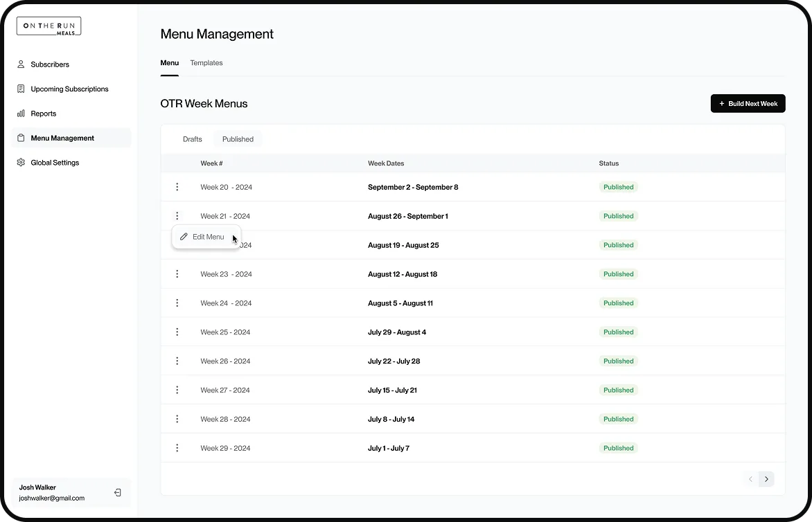Click the Week 24 - 2024 cell
Screen dimensions: 812x522
click(226, 303)
